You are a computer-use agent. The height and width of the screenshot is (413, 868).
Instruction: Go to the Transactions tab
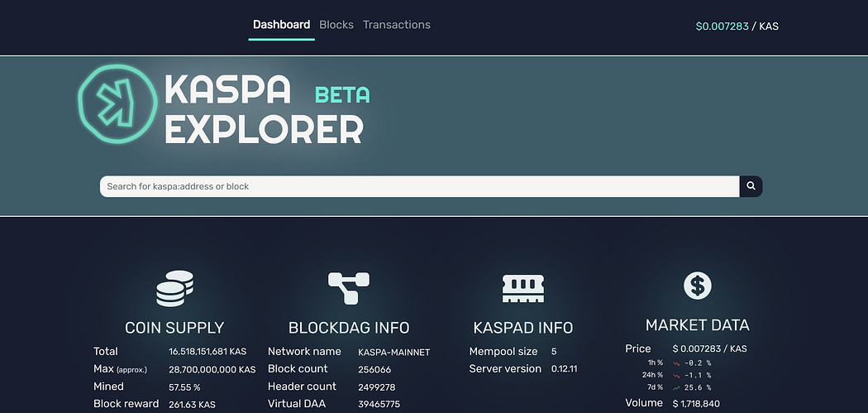(x=396, y=25)
